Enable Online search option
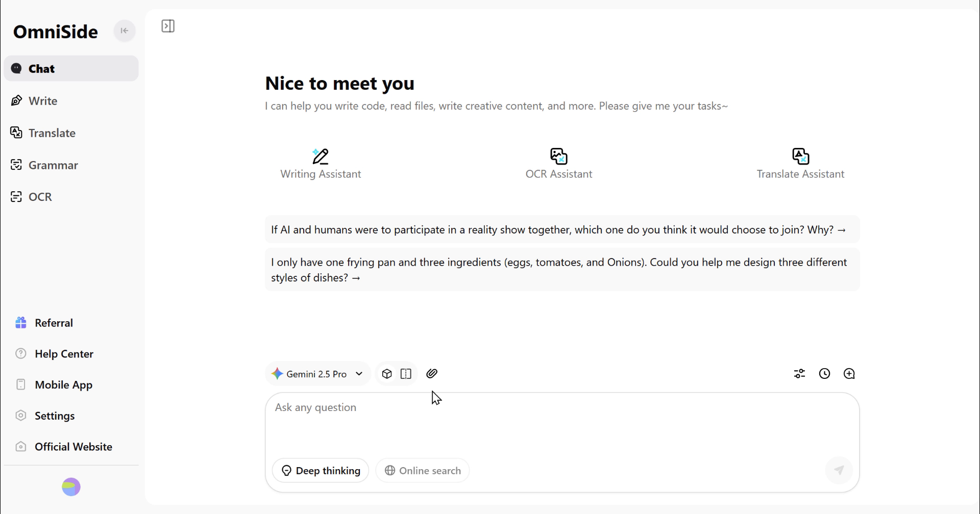 [423, 471]
